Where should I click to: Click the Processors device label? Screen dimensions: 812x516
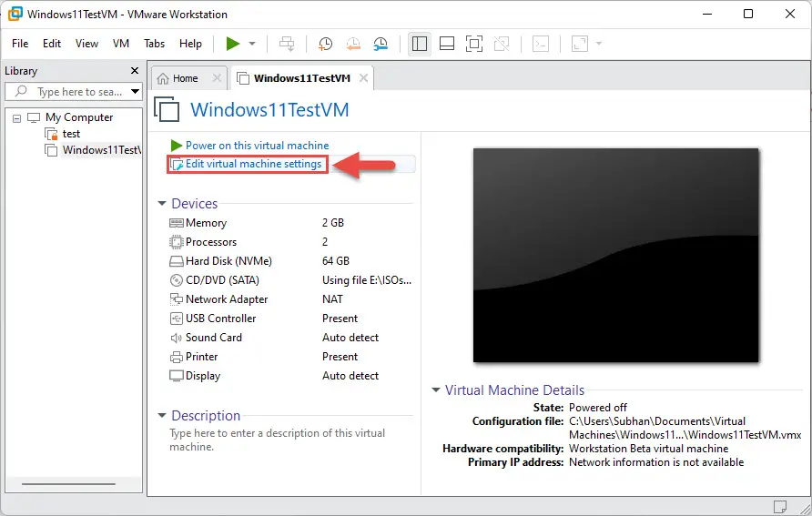[x=211, y=242]
